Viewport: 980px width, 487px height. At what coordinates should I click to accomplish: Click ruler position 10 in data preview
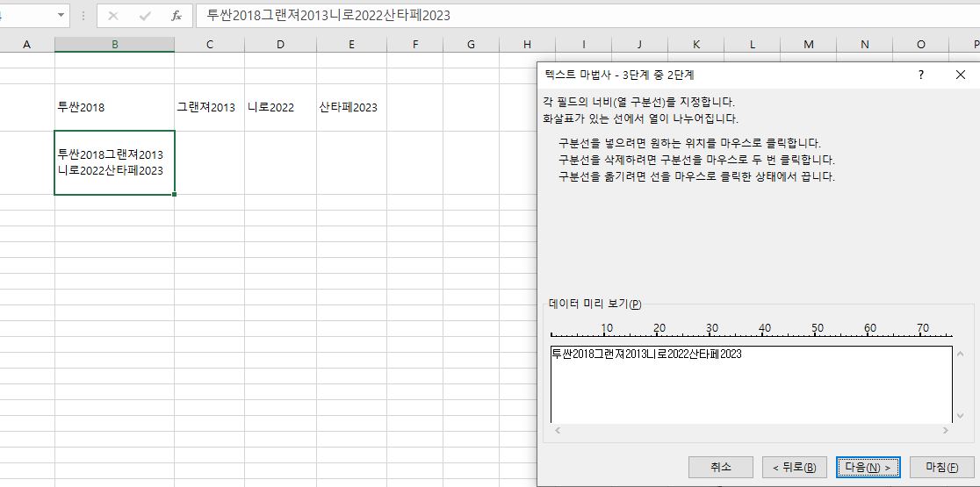[606, 328]
